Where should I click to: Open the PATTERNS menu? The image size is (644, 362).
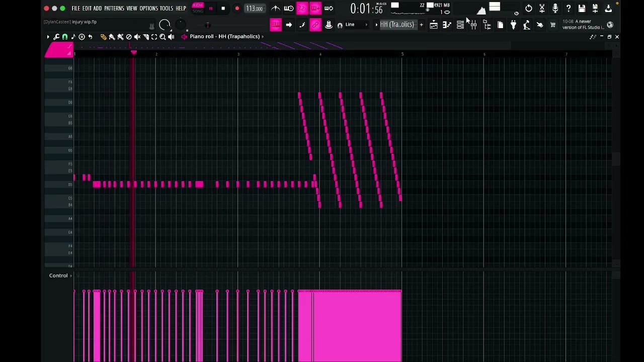point(114,9)
